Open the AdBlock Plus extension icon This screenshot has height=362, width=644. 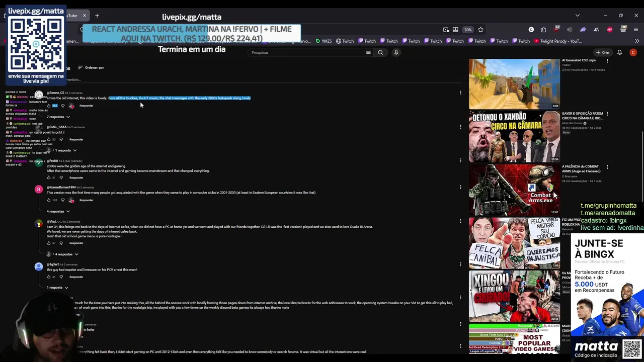(x=610, y=30)
